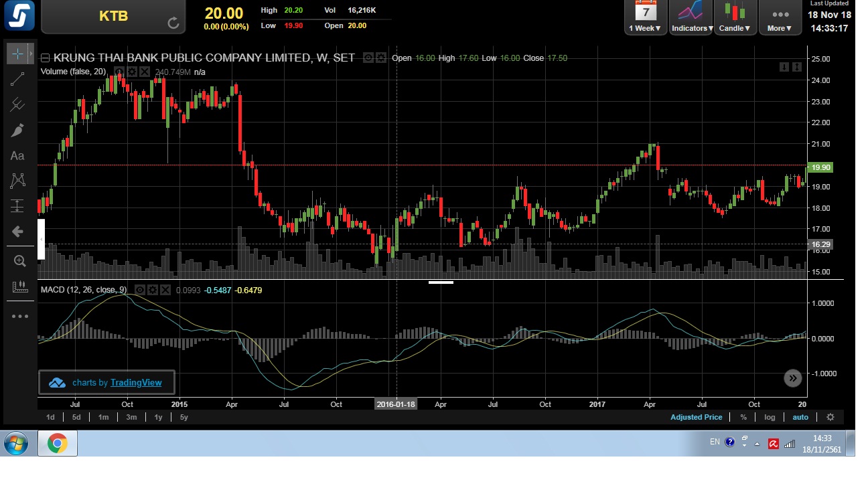Open Chrome from the taskbar
Viewport: 868px width, 494px height.
click(58, 443)
